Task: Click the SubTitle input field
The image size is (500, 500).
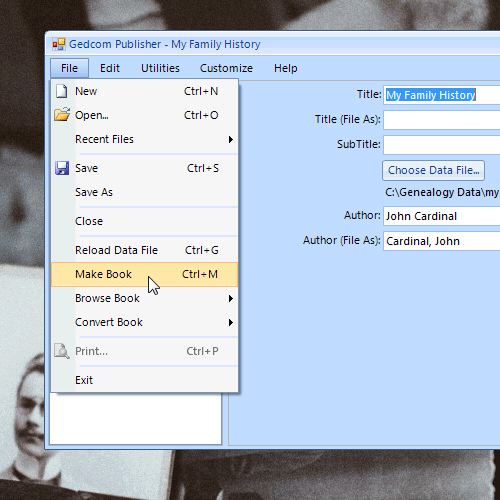Action: [442, 145]
